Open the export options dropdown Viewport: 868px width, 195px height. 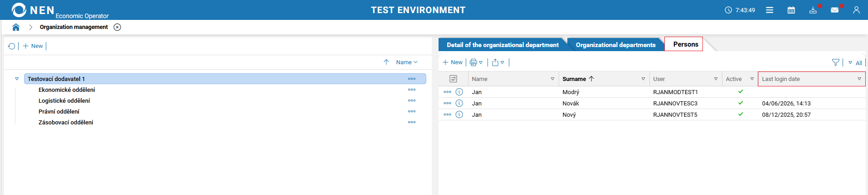point(498,62)
